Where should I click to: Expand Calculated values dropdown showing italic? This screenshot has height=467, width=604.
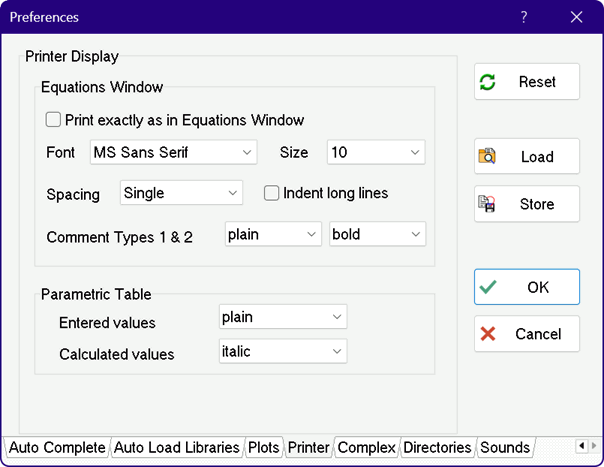(x=283, y=352)
